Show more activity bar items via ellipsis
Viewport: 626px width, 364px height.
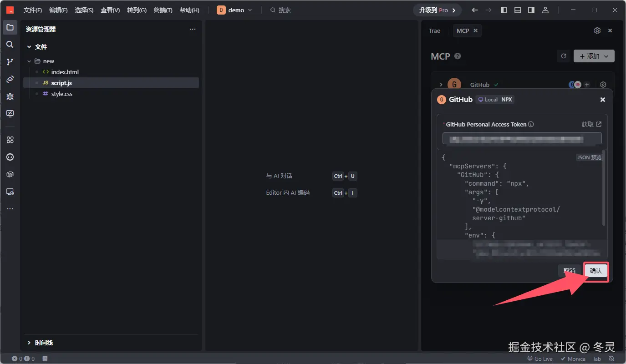[x=10, y=209]
